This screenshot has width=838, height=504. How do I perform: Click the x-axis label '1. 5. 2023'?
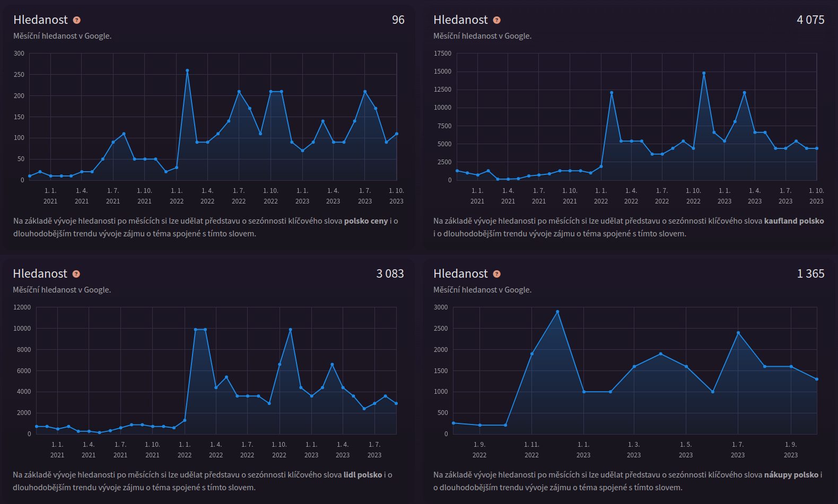click(686, 450)
